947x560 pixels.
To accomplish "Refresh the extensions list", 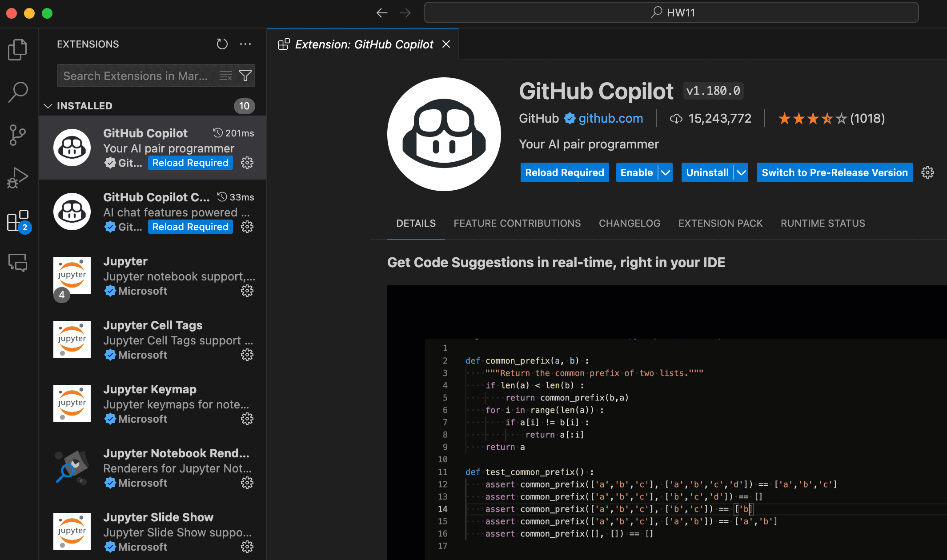I will tap(222, 44).
